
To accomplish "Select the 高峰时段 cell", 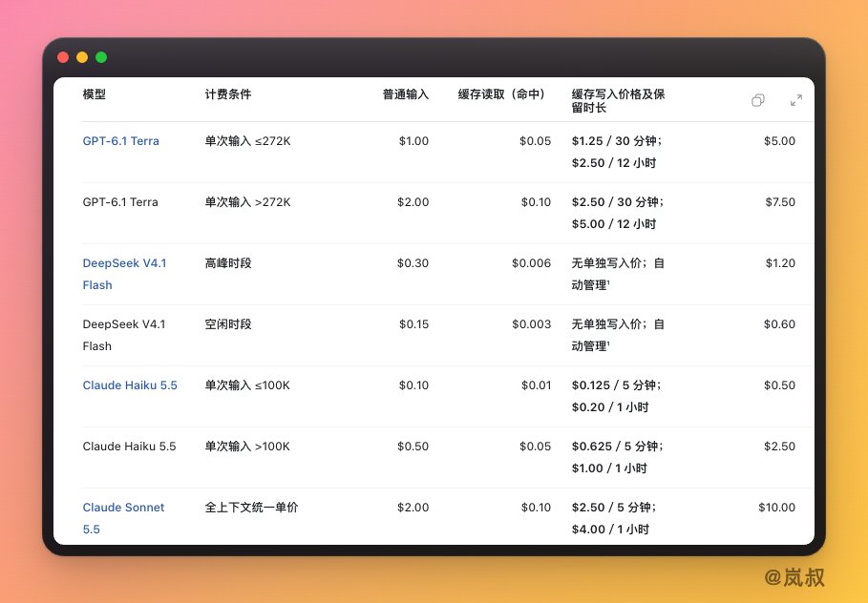I will (x=228, y=263).
